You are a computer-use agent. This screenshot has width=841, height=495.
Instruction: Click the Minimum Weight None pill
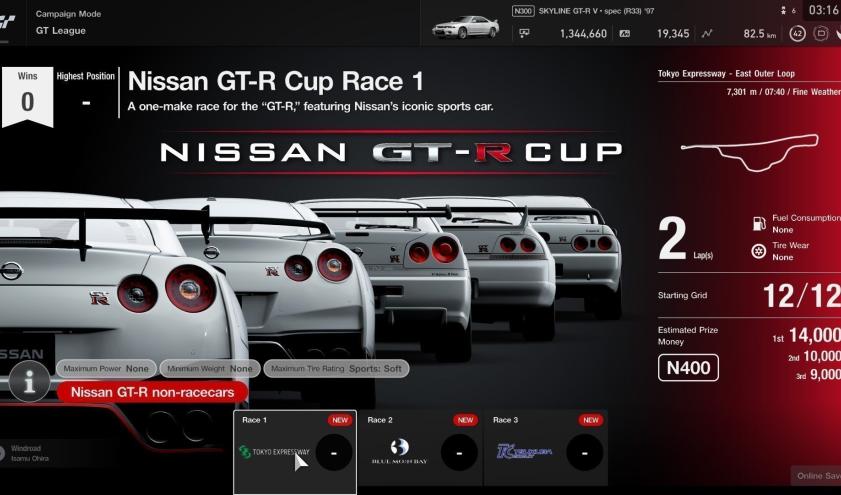click(210, 368)
